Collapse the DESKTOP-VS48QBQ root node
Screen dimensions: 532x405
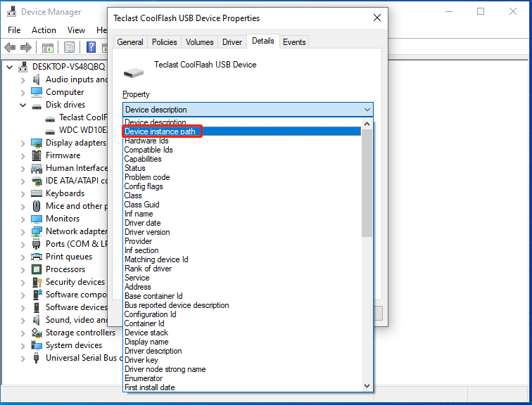pyautogui.click(x=10, y=67)
